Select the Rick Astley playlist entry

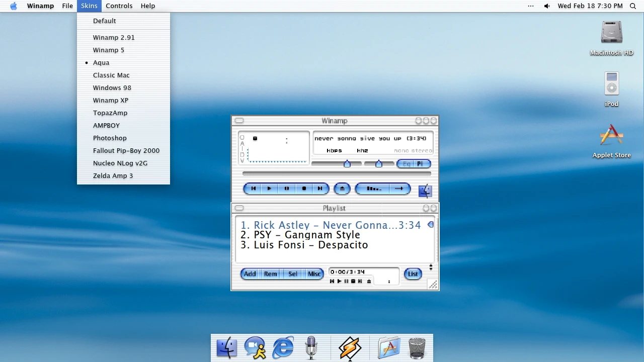click(331, 225)
